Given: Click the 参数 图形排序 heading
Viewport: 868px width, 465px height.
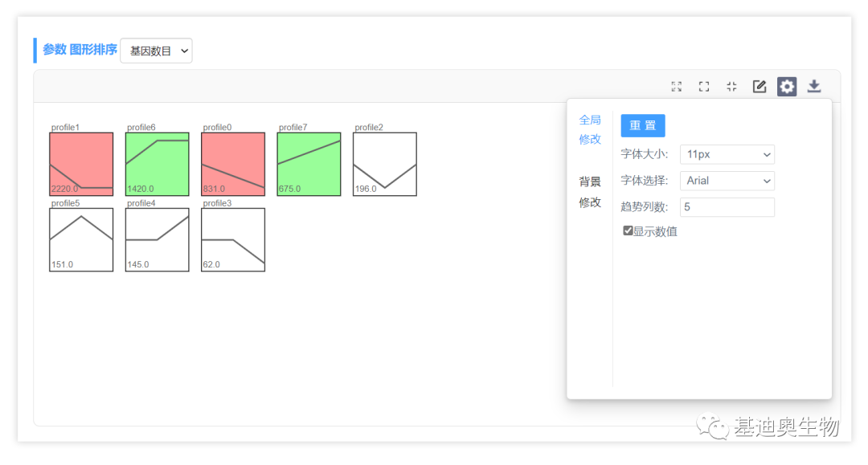Looking at the screenshot, I should (x=80, y=50).
